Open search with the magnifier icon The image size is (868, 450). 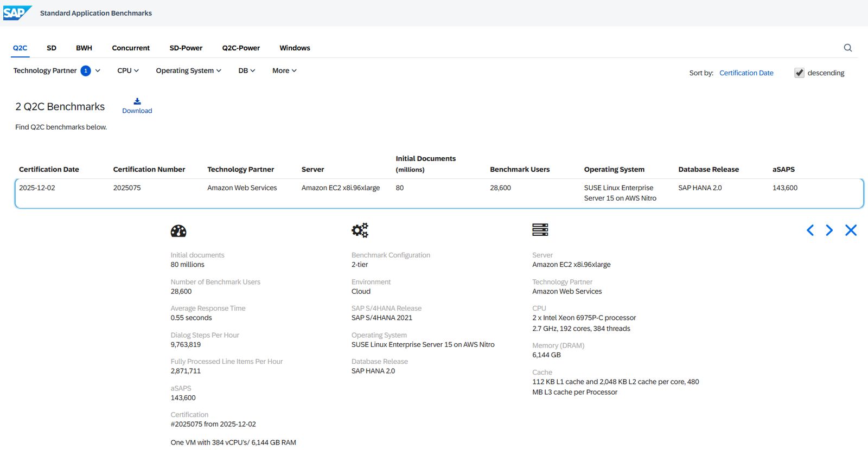pyautogui.click(x=848, y=48)
